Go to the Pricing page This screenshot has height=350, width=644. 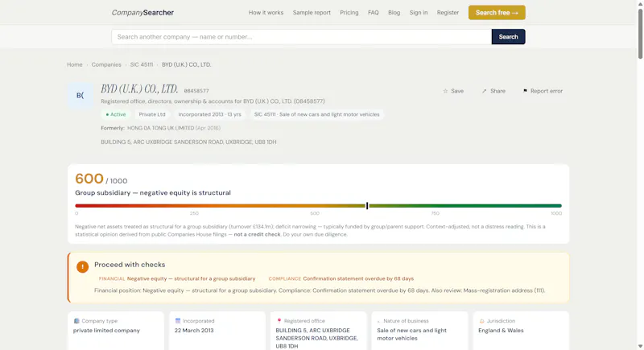click(x=349, y=13)
